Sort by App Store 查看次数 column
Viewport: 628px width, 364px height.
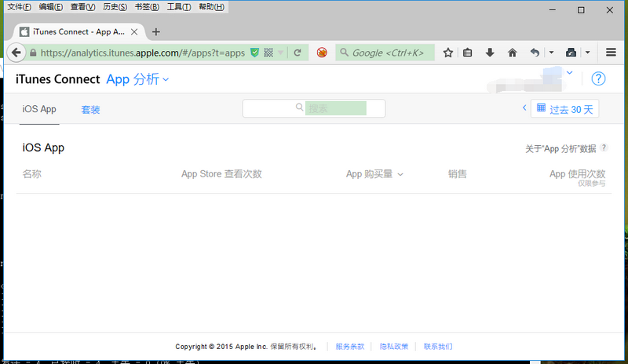[221, 174]
